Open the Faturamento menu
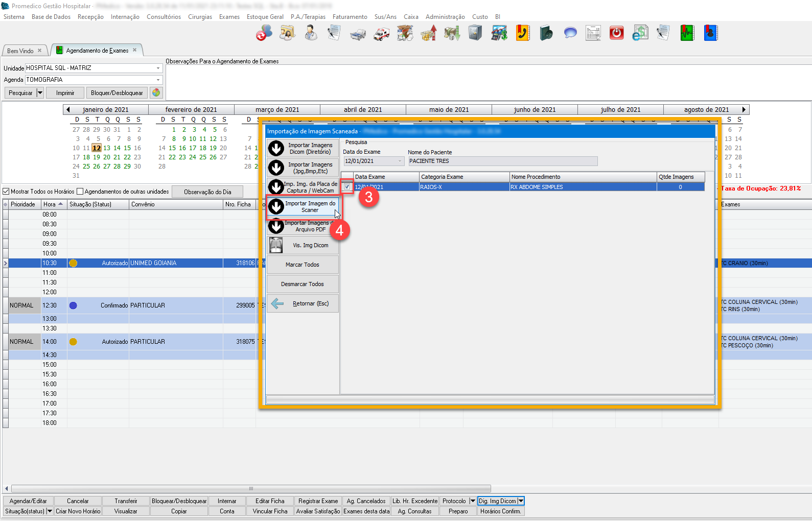812x521 pixels. (x=350, y=17)
